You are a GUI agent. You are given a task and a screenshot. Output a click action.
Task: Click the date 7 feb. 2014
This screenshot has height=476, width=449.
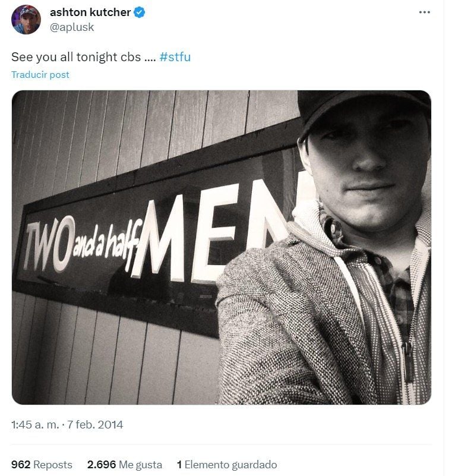95,424
